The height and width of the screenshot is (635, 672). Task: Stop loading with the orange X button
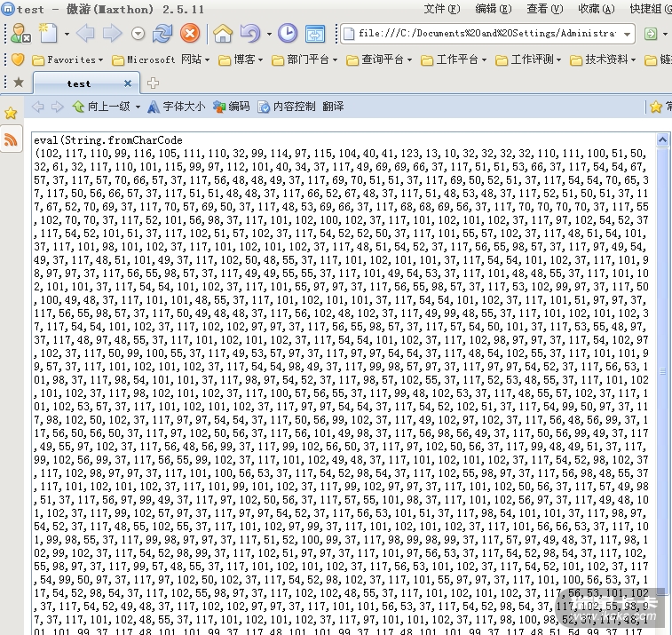point(190,34)
